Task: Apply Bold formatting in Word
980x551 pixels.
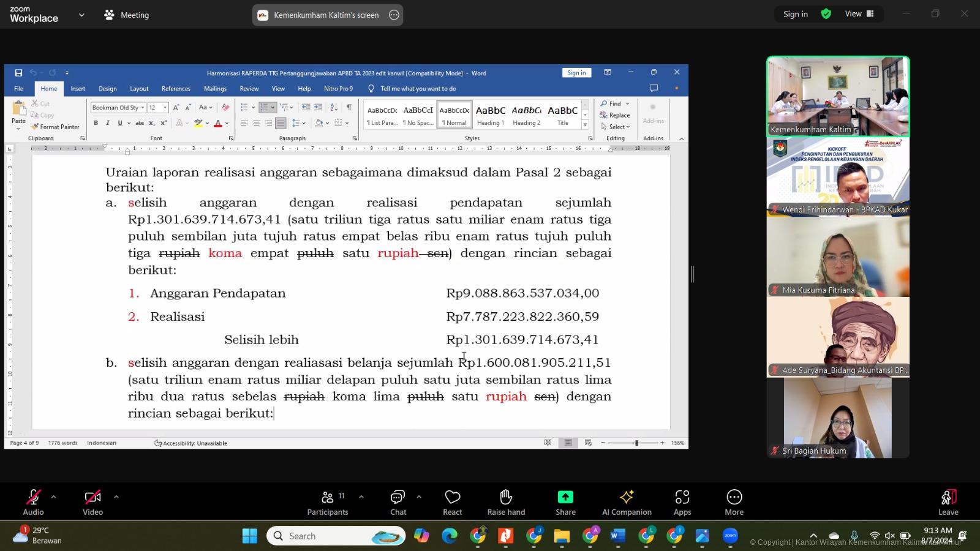Action: tap(96, 123)
